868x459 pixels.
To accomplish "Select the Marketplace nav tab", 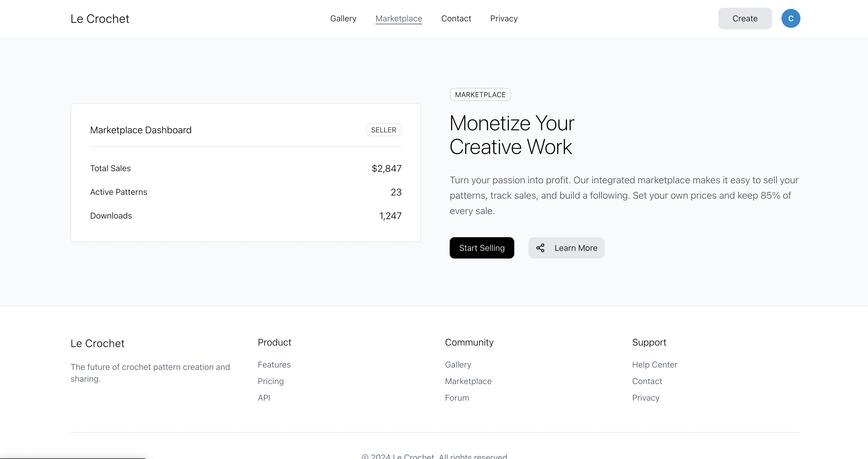I will pos(399,19).
